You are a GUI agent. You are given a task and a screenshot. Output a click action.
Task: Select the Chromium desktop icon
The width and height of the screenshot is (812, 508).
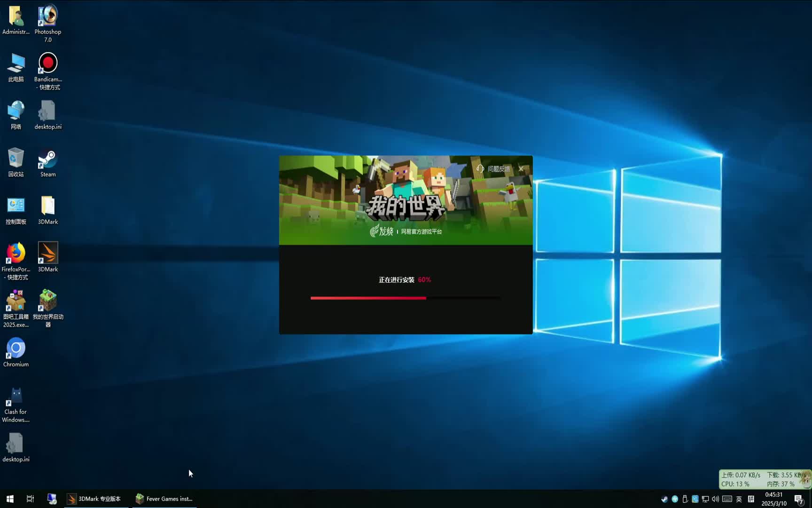[x=16, y=351]
